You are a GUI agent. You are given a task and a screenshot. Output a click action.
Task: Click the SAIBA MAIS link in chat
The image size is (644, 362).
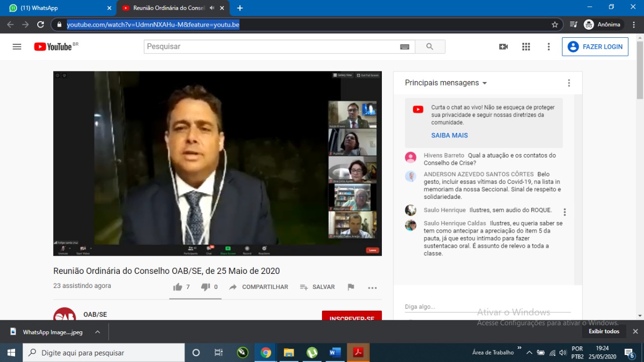(x=449, y=135)
